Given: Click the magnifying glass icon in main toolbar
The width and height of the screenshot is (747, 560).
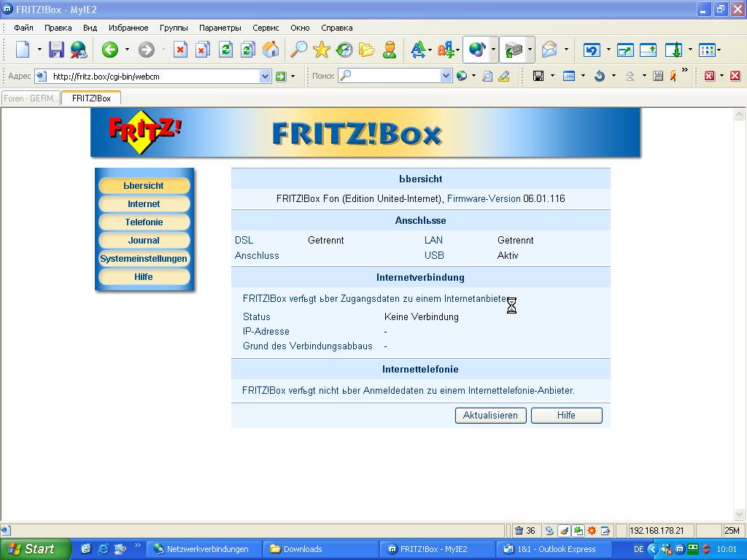Looking at the screenshot, I should [298, 50].
